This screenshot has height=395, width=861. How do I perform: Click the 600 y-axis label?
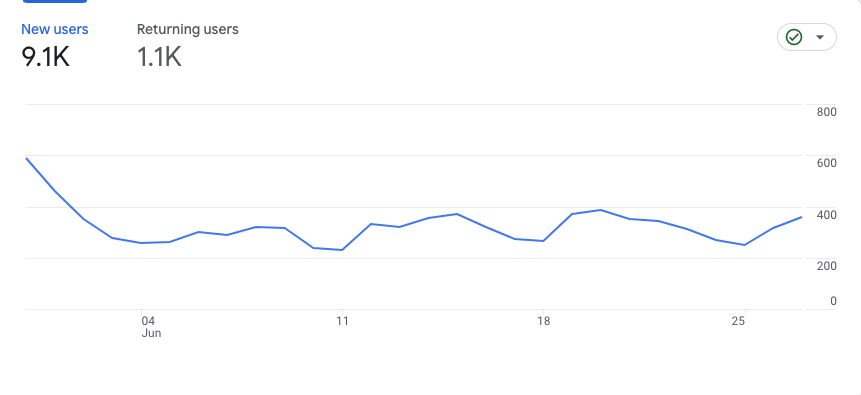click(826, 163)
